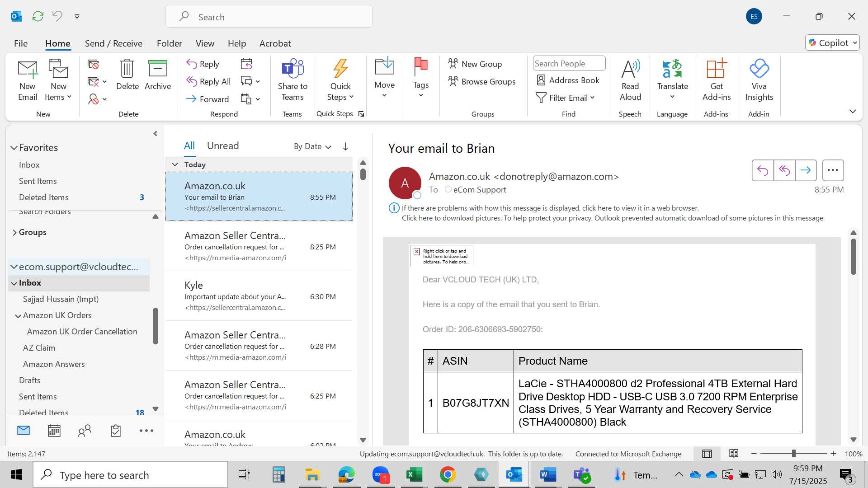This screenshot has width=868, height=488.
Task: Open Viva Insights
Action: tap(759, 80)
